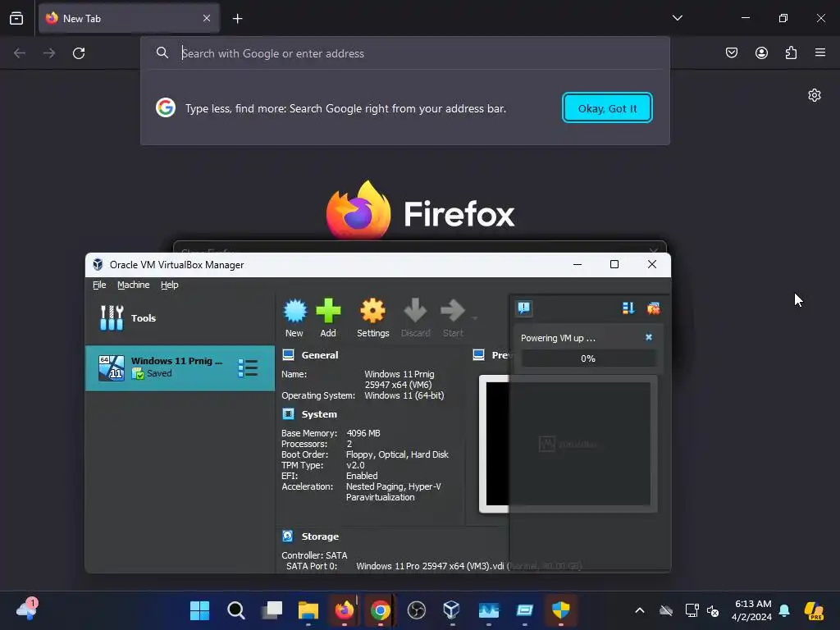Click the notification center speech bubble icon
The width and height of the screenshot is (840, 630).
click(x=523, y=308)
